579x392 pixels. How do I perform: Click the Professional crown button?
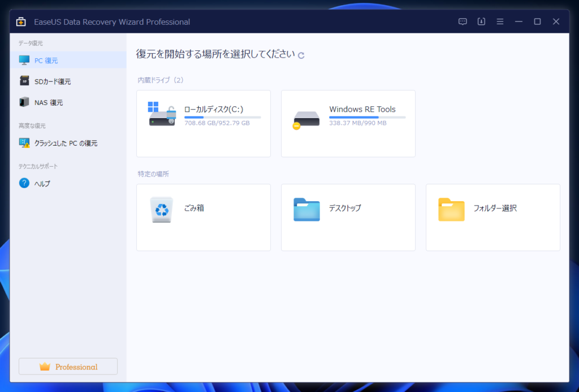click(x=68, y=367)
